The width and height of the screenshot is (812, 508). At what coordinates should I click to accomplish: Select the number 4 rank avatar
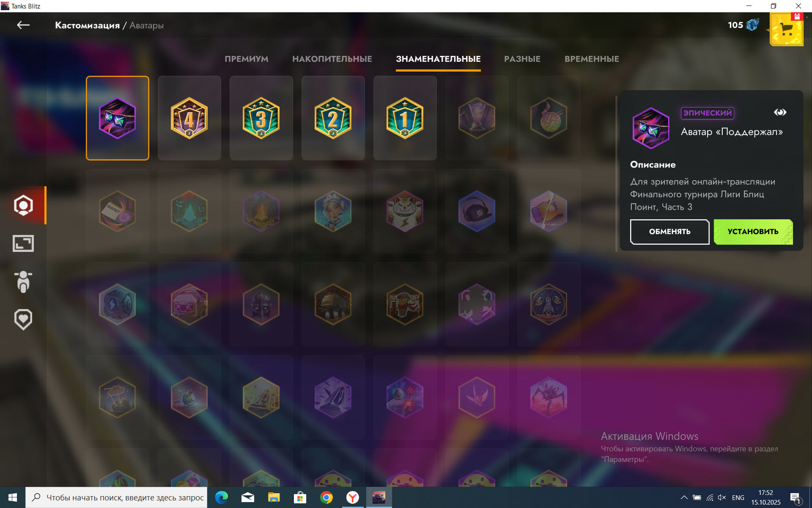coord(189,118)
